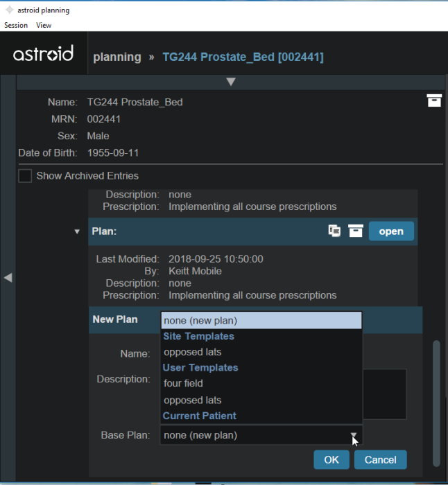This screenshot has height=485, width=448.
Task: Click the archive icon beside patient name
Action: pyautogui.click(x=434, y=101)
